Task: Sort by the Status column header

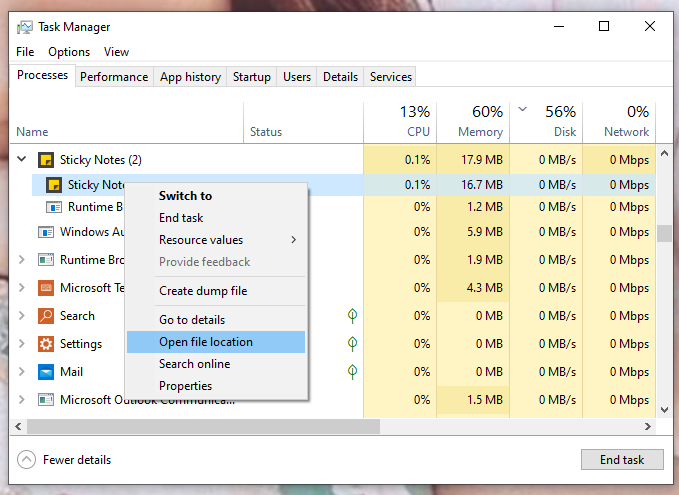Action: tap(304, 123)
